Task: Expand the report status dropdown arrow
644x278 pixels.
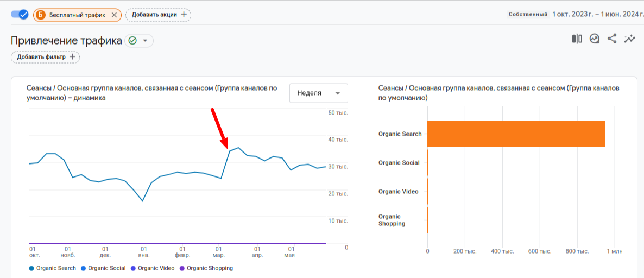Action: (x=145, y=41)
